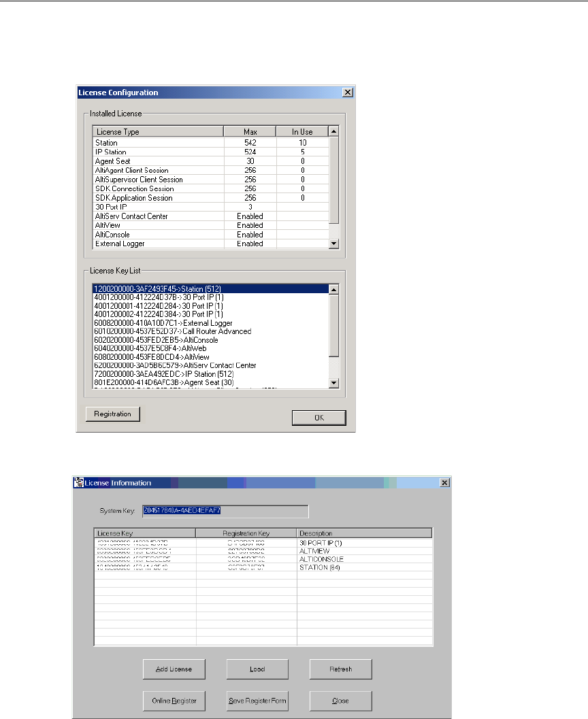Viewport: 588px width, 719px height.
Task: Click the Close button in License Information
Action: [x=341, y=701]
